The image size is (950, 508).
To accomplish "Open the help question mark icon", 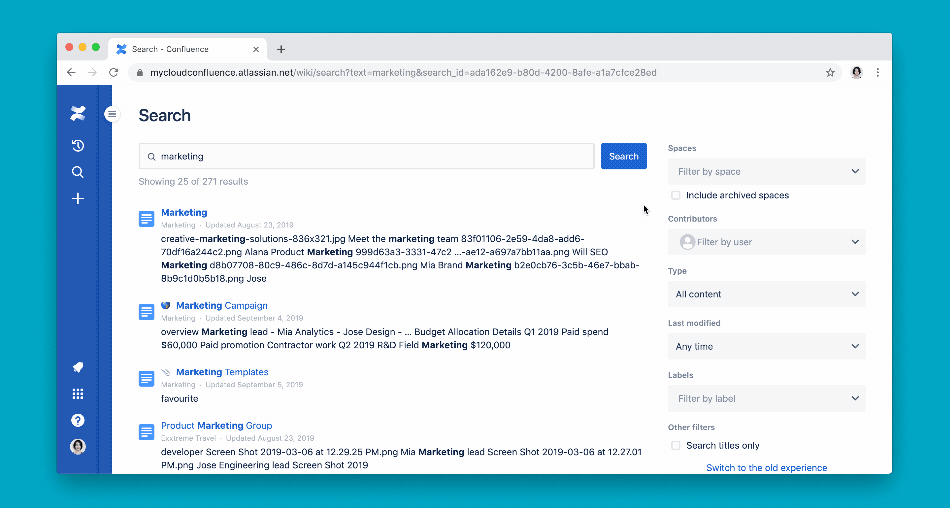I will [x=78, y=420].
